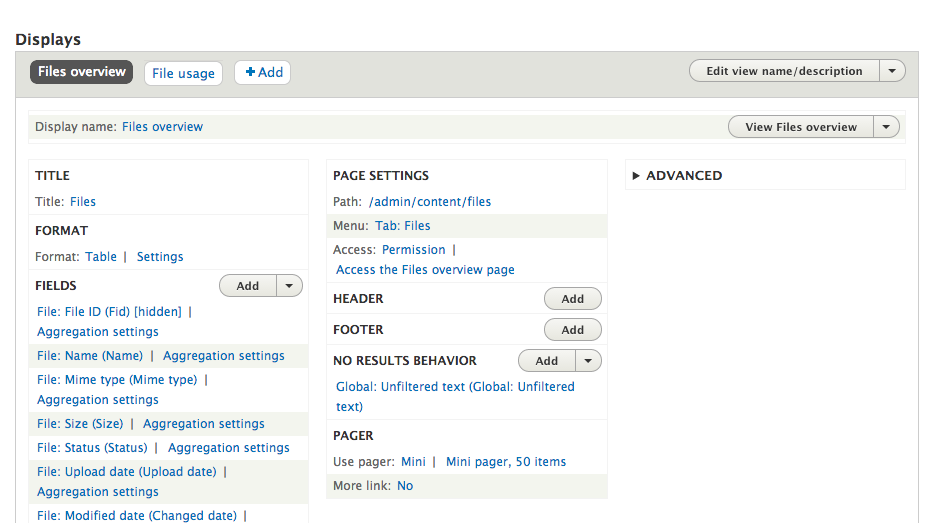Click Edit view name/description button

(783, 71)
